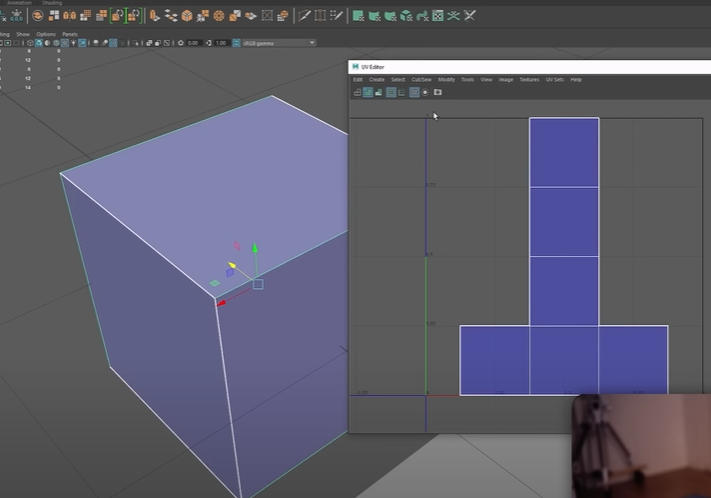Image resolution: width=711 pixels, height=498 pixels.
Task: Click the top UV shell face
Action: click(x=564, y=152)
